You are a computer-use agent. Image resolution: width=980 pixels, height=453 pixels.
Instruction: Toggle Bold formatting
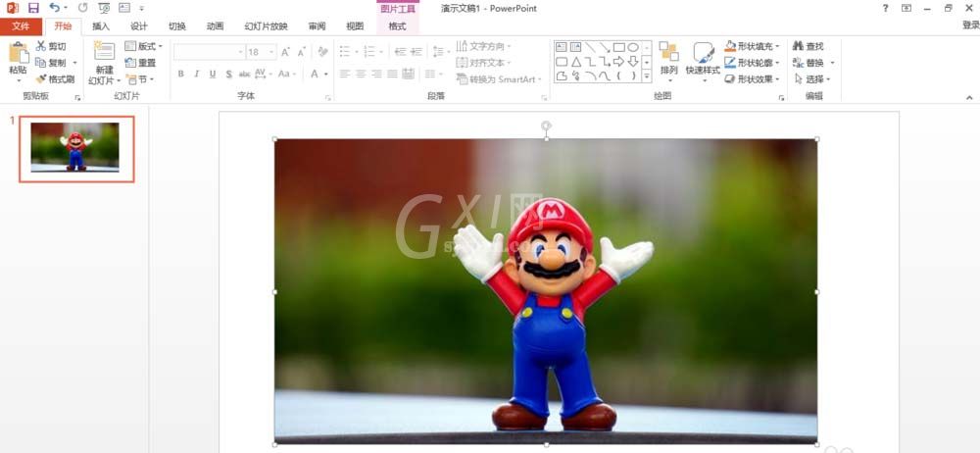point(180,74)
